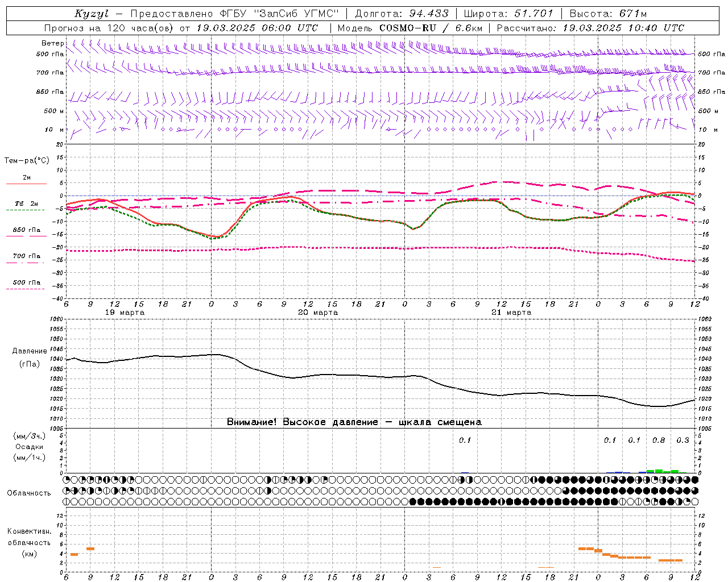Click the '500 гПа' dotted-line temperature legend entry
728x582 pixels.
click(x=27, y=282)
